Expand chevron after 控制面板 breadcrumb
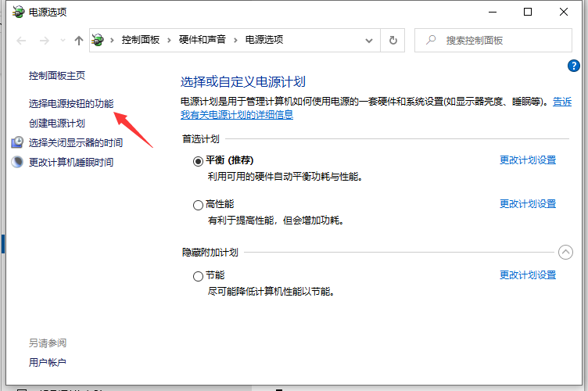The width and height of the screenshot is (588, 391). pos(169,40)
